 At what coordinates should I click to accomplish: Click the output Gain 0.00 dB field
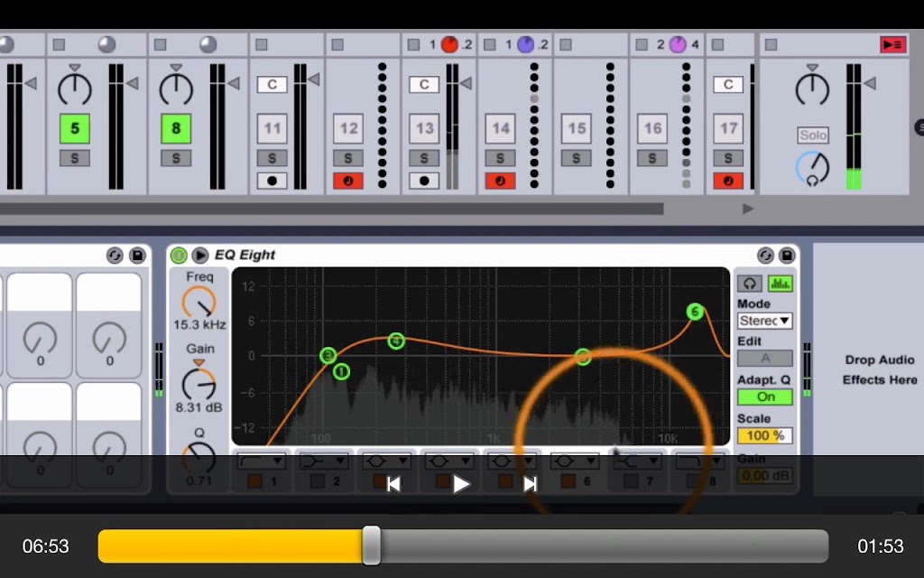(x=765, y=475)
